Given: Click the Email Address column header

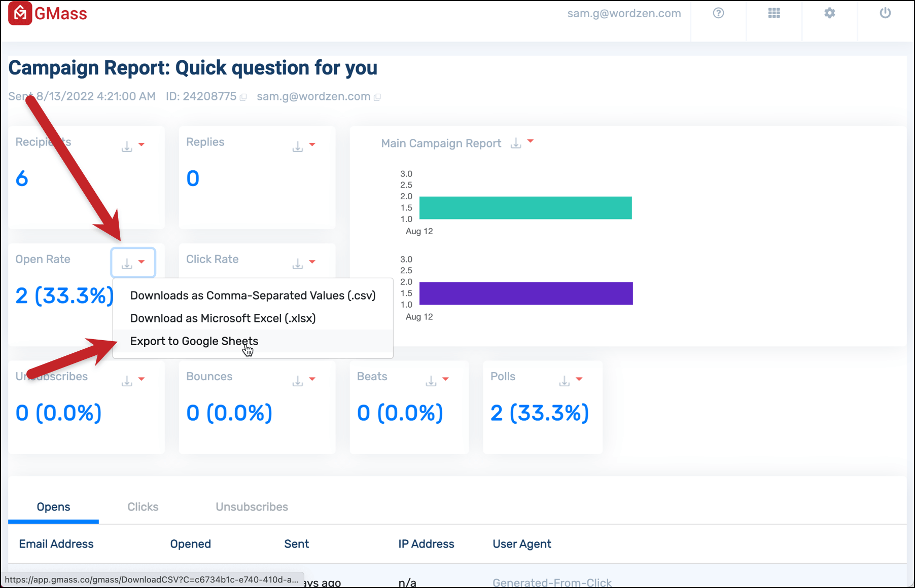Looking at the screenshot, I should click(56, 544).
